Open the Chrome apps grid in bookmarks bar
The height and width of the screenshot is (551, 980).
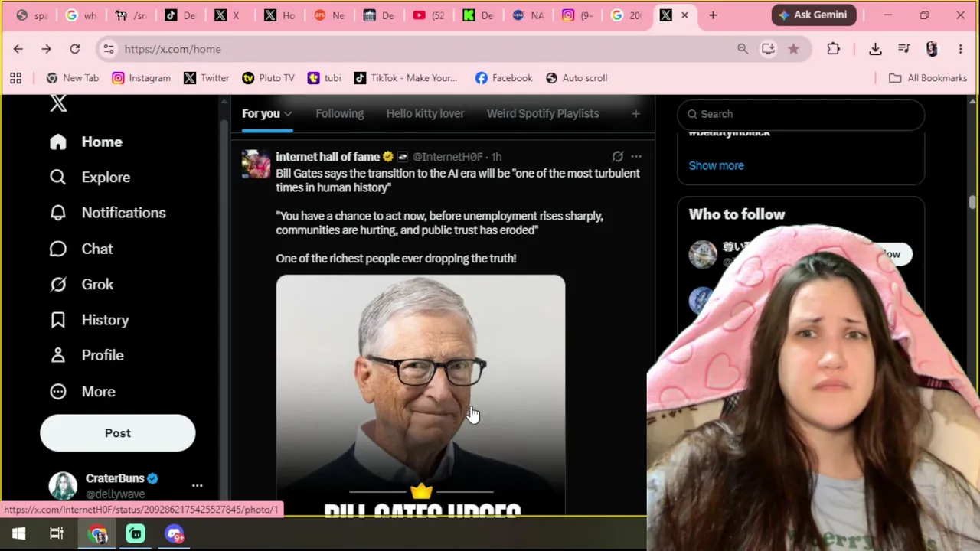tap(15, 78)
